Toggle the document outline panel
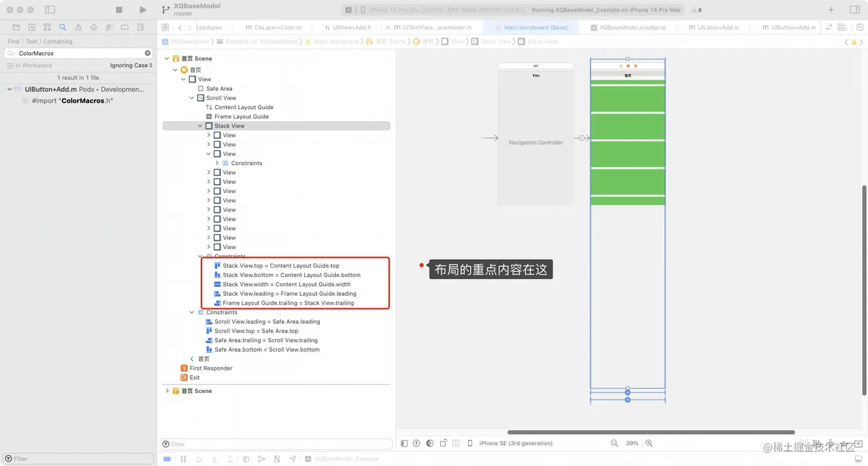 click(x=404, y=443)
